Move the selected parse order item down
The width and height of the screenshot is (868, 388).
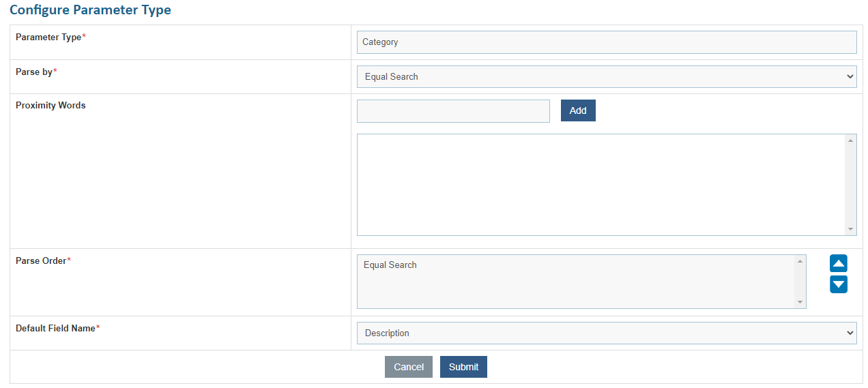click(838, 284)
